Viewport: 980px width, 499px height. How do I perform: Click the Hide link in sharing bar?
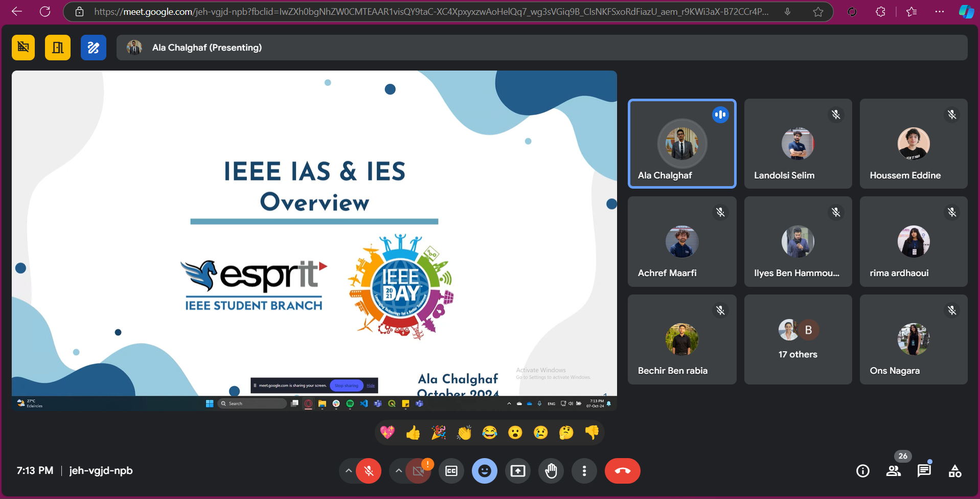371,385
